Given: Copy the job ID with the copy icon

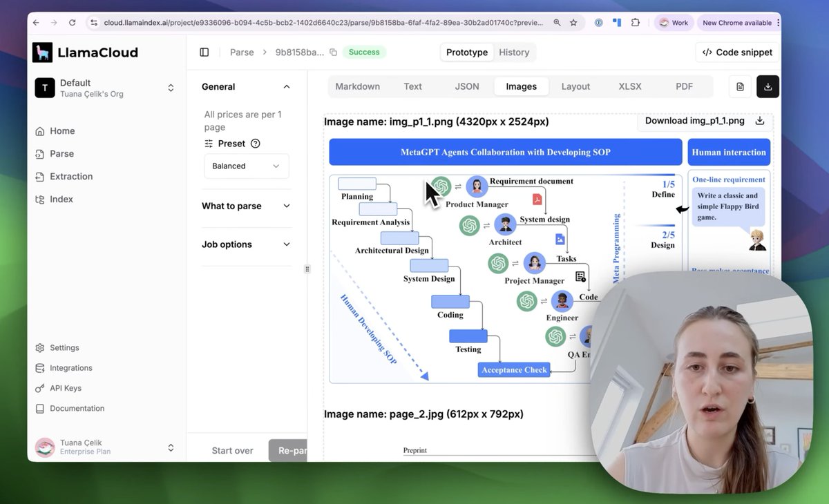Looking at the screenshot, I should click(333, 52).
